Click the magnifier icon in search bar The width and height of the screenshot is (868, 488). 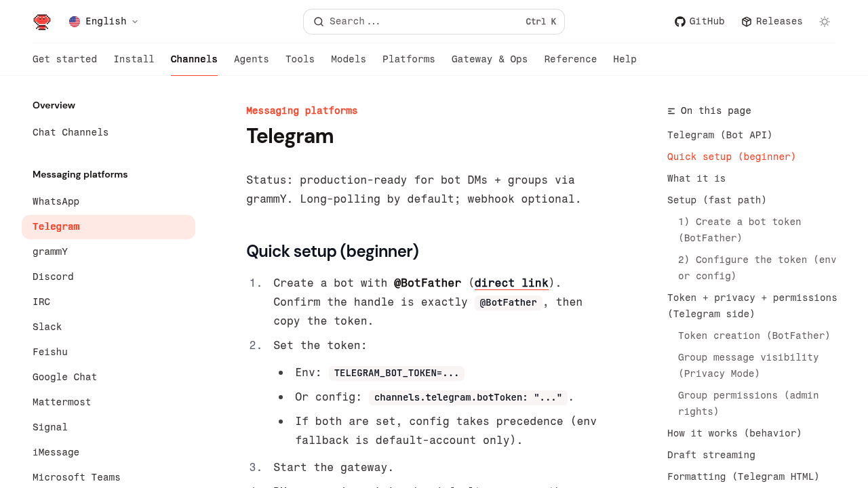(319, 22)
